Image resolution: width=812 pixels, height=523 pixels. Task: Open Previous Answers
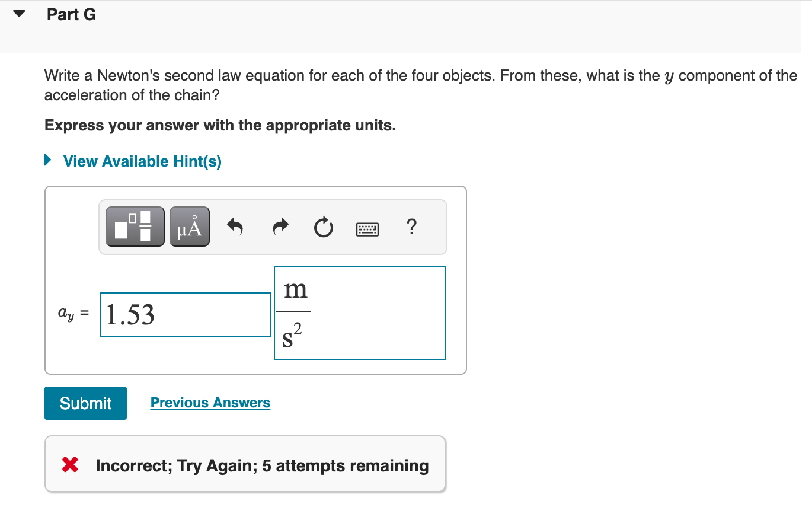coord(210,402)
